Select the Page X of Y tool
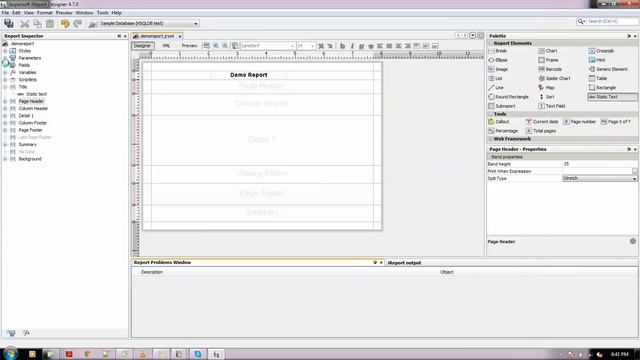Viewport: 640px width, 360px height. [616, 122]
